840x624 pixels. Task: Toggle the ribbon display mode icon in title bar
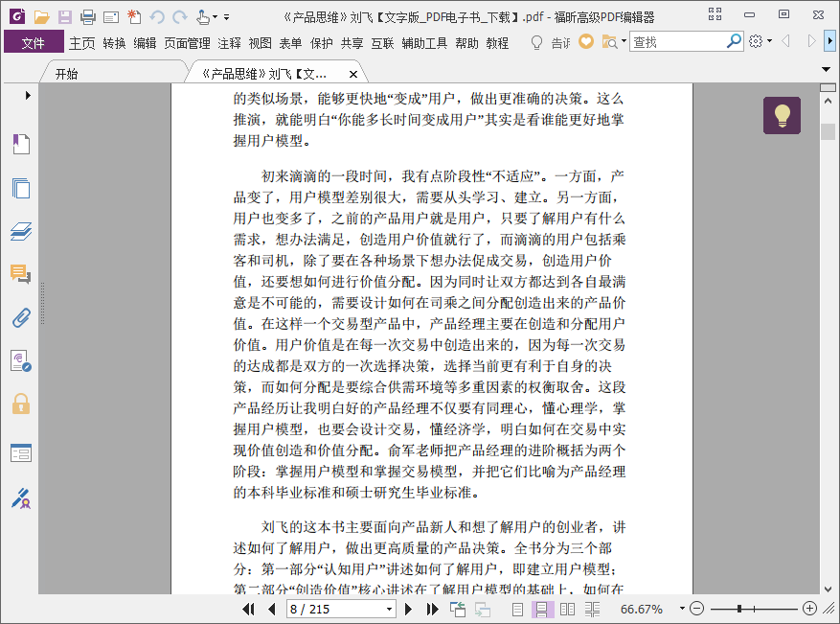(715, 14)
